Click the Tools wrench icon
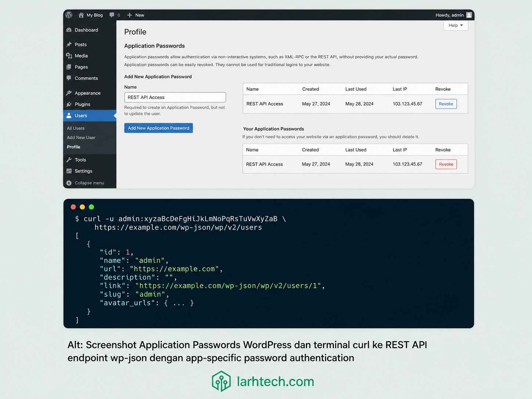Image resolution: width=532 pixels, height=399 pixels. click(69, 160)
